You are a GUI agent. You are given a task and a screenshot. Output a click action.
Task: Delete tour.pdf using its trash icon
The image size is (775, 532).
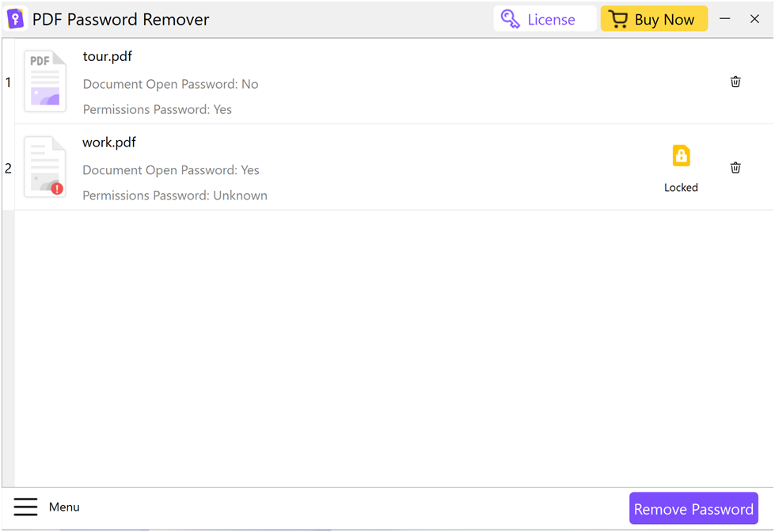pos(735,82)
